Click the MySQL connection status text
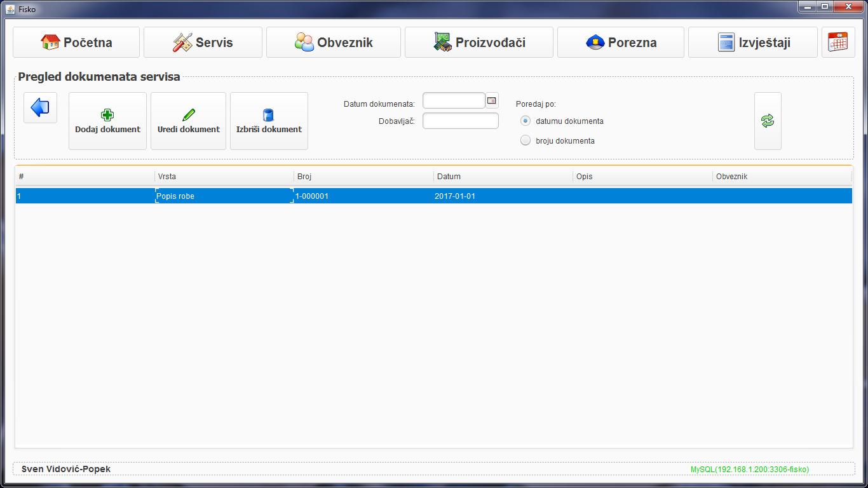Image resolution: width=868 pixels, height=488 pixels. (750, 470)
